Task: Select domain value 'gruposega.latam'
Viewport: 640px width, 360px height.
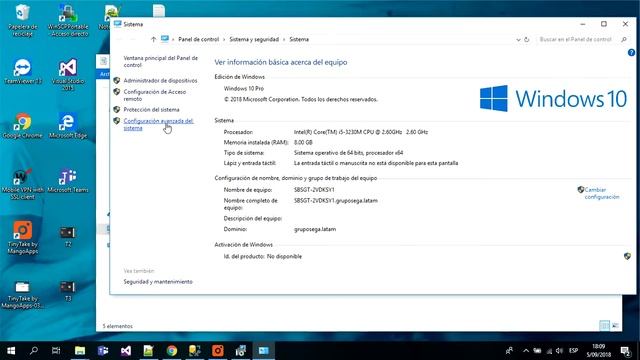Action: 315,229
